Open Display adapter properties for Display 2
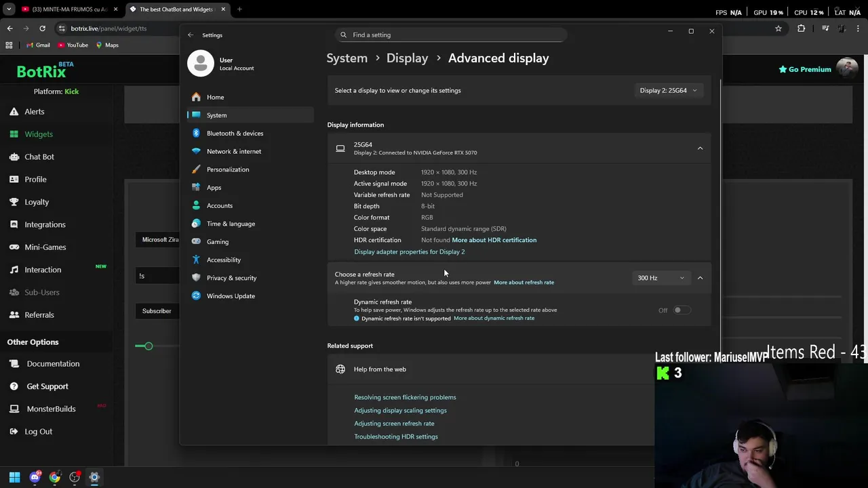This screenshot has width=868, height=488. coord(409,251)
